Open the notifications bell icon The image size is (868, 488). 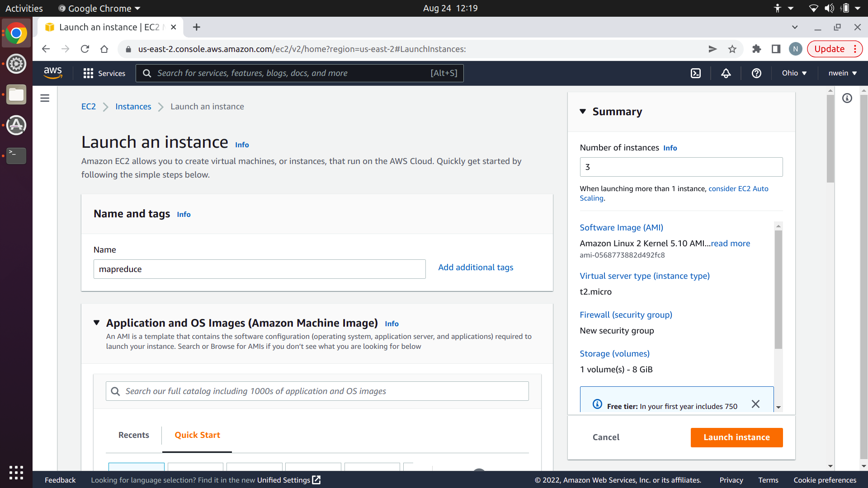[x=726, y=73]
